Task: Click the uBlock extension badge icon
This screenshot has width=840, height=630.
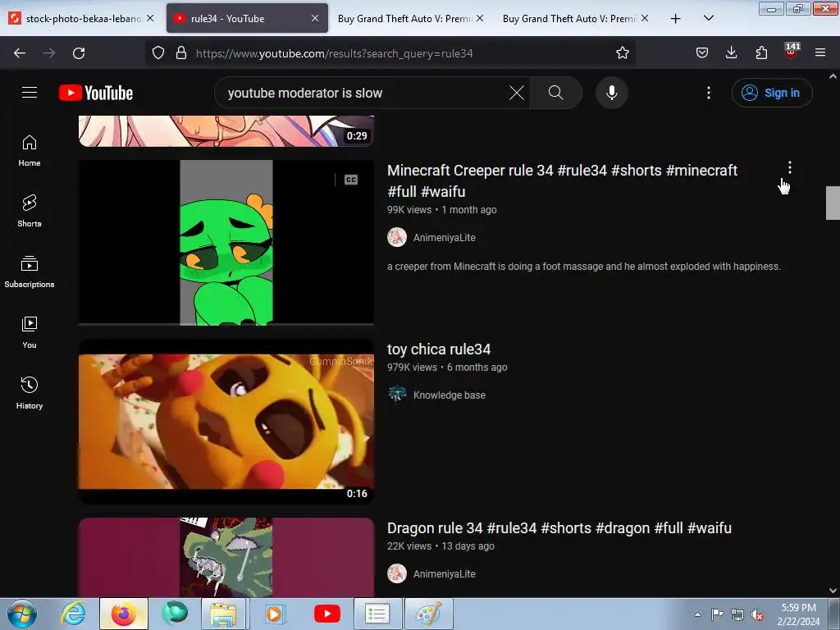Action: pos(791,52)
